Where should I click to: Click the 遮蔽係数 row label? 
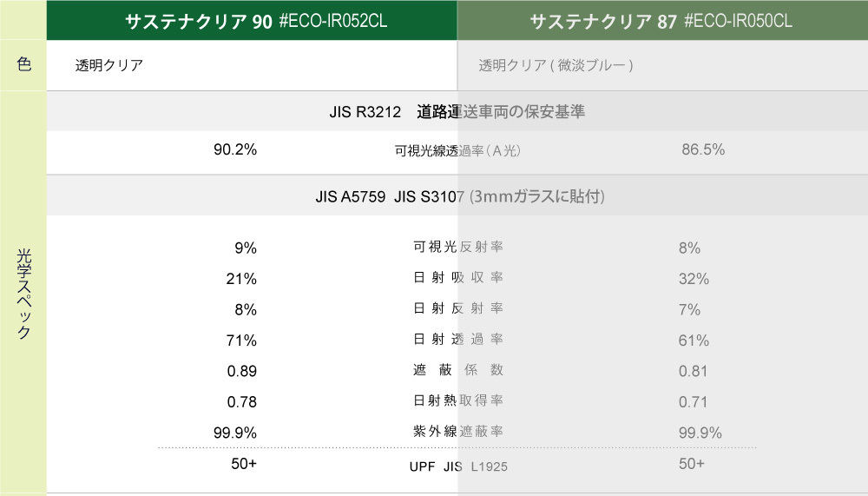(x=457, y=370)
